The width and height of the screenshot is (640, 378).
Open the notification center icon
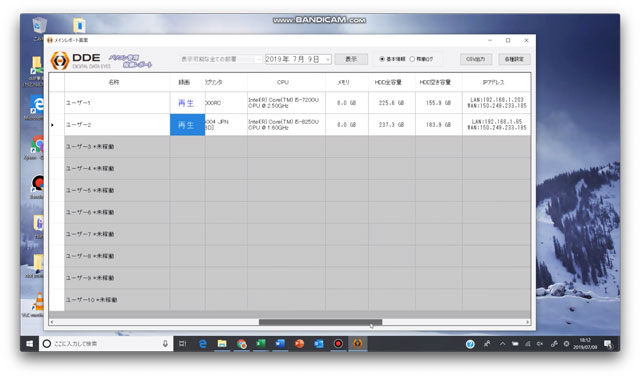click(608, 344)
